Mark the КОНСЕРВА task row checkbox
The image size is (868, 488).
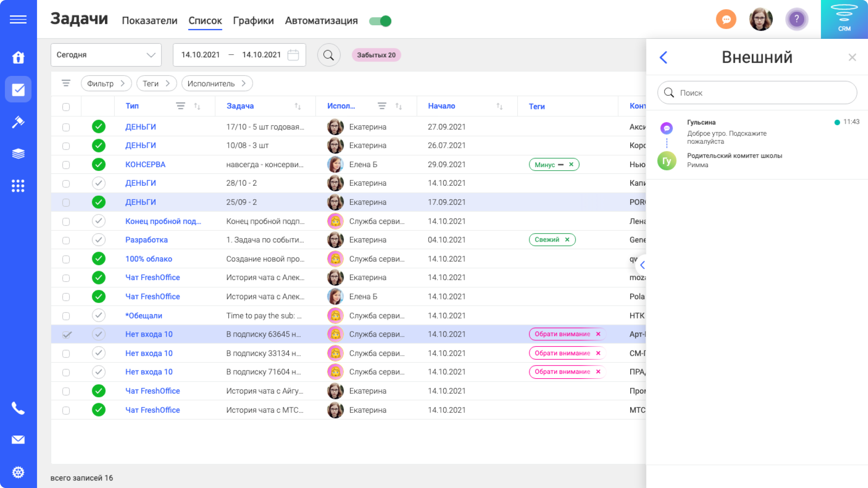[x=66, y=164]
